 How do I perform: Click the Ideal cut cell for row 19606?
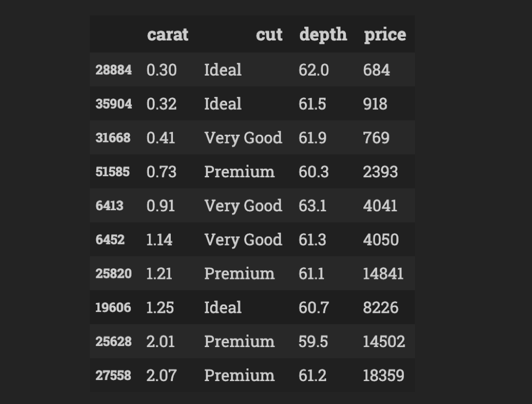coord(223,308)
